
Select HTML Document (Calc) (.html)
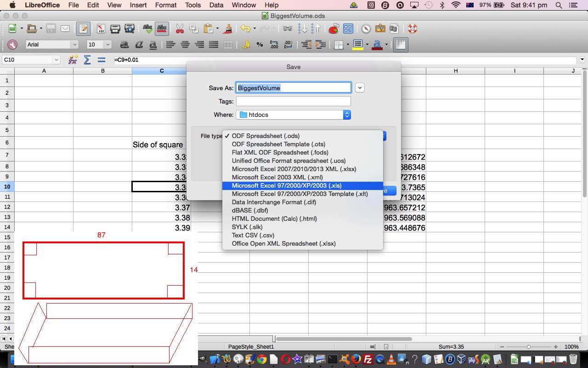coord(302,219)
